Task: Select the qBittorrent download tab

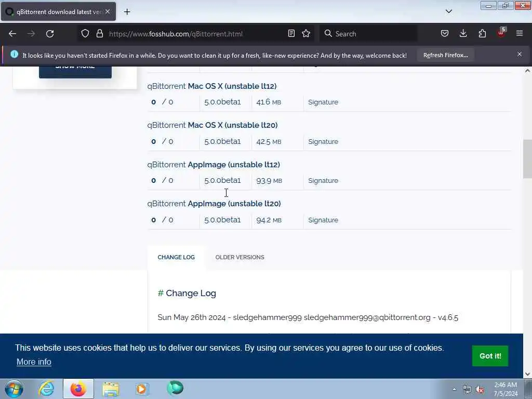Action: pyautogui.click(x=58, y=11)
